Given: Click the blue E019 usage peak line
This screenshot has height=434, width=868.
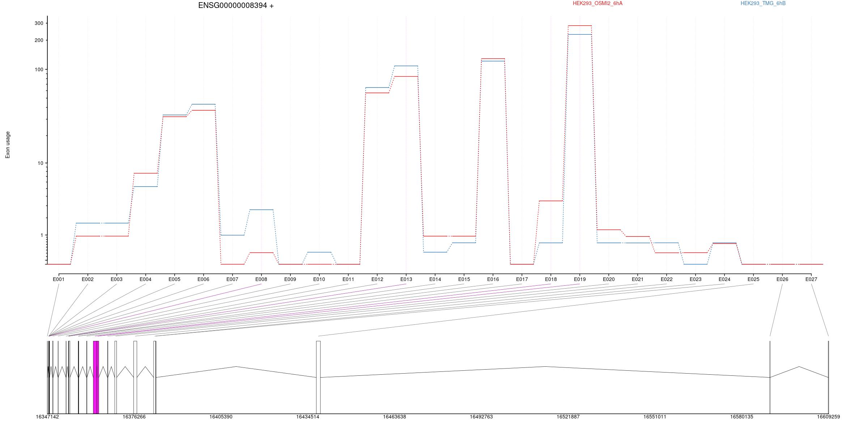Looking at the screenshot, I should tap(580, 34).
